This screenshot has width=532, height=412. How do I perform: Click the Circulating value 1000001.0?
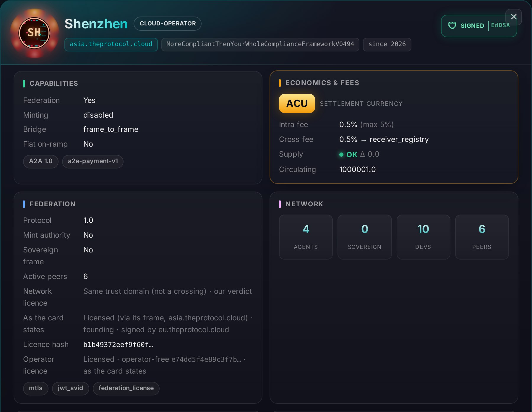pos(357,170)
